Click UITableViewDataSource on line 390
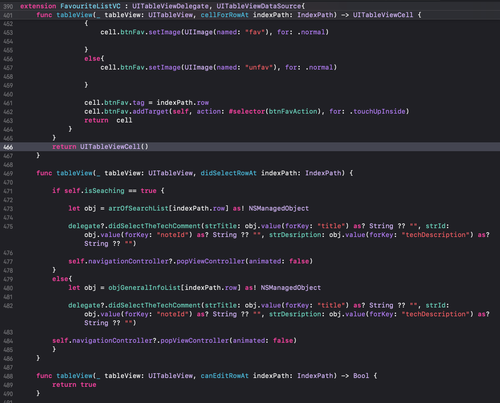500x403 pixels. click(259, 6)
